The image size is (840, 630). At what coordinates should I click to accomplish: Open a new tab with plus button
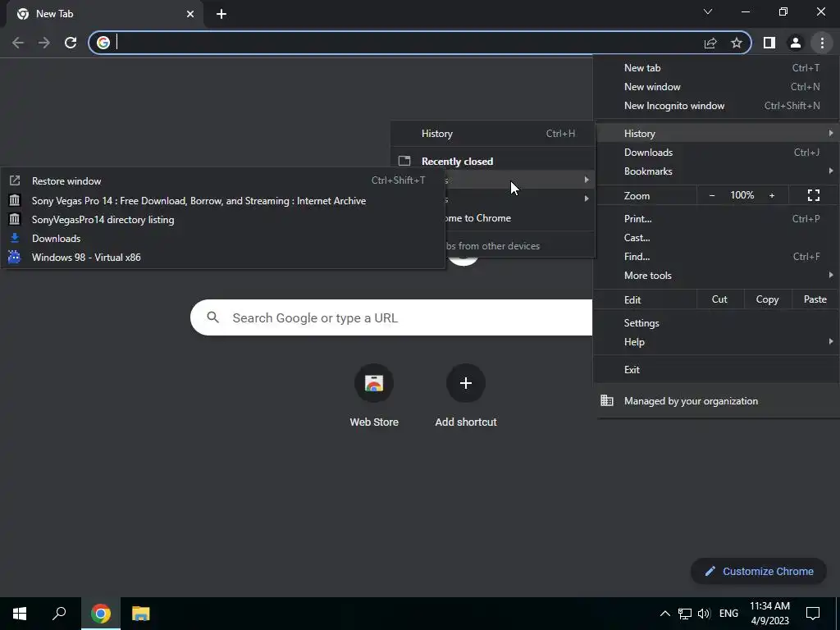point(221,14)
